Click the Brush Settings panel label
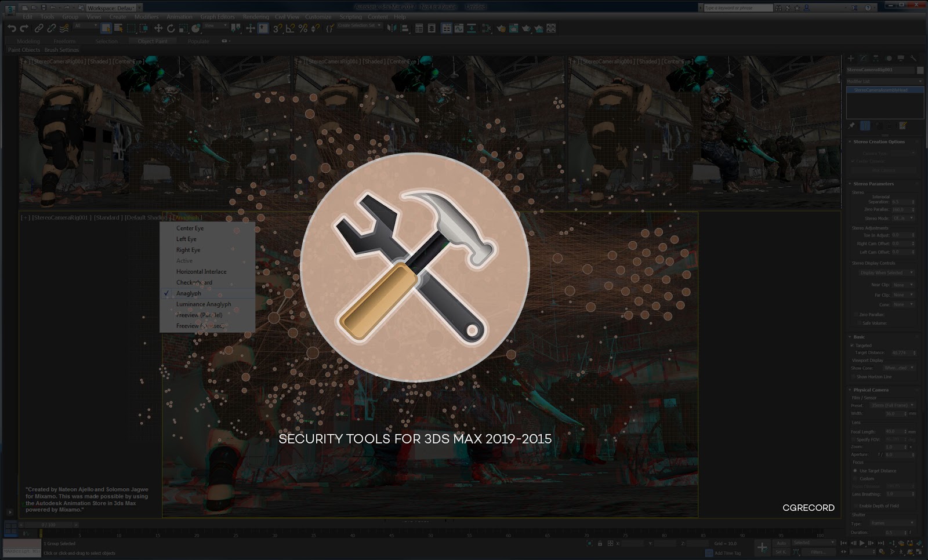Screen dimensions: 928x560 (x=61, y=50)
